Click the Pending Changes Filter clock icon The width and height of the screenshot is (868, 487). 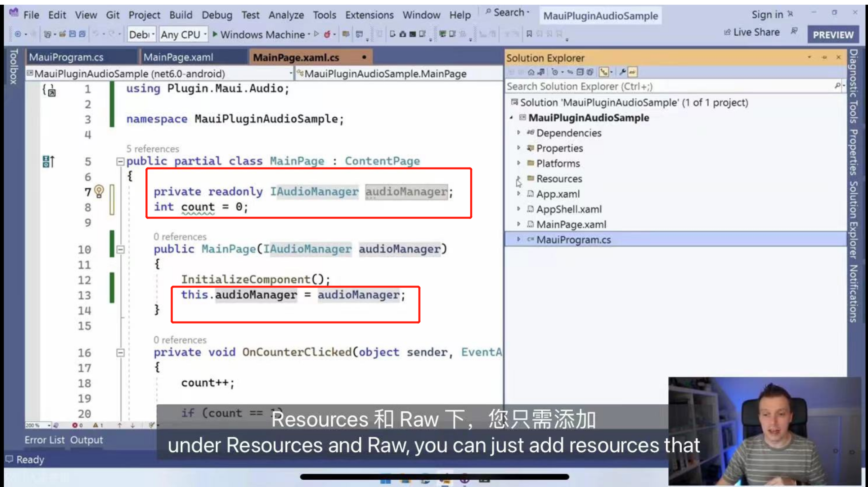(555, 72)
